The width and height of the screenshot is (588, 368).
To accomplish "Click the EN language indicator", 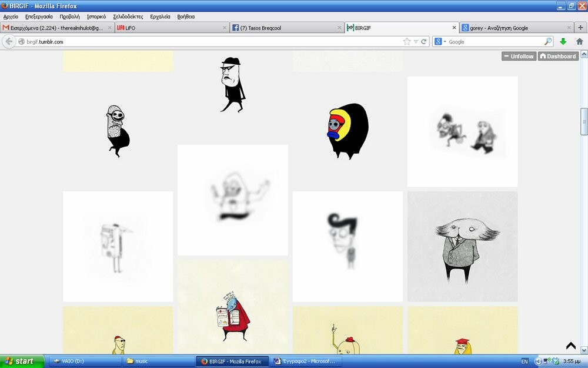I will (x=524, y=362).
